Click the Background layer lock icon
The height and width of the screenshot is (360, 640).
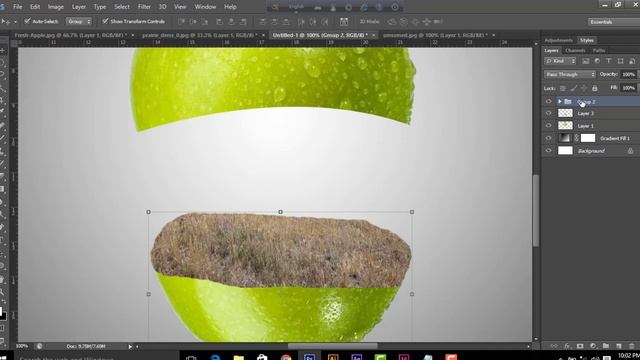630,151
